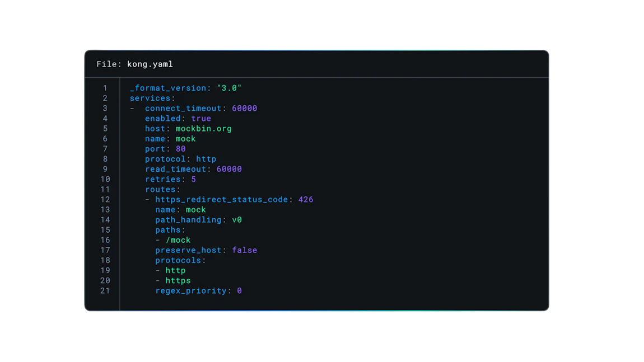
Task: Click the 'true' value on line 4
Action: pos(201,118)
